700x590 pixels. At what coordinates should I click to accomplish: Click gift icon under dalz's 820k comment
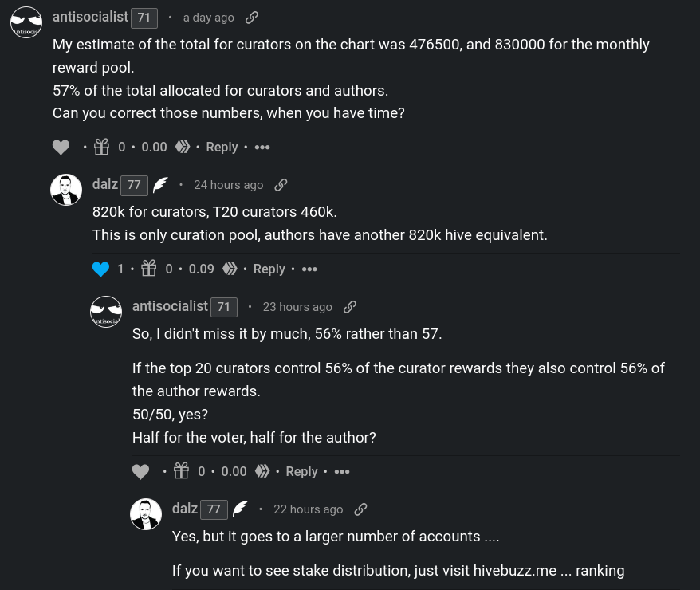(148, 268)
